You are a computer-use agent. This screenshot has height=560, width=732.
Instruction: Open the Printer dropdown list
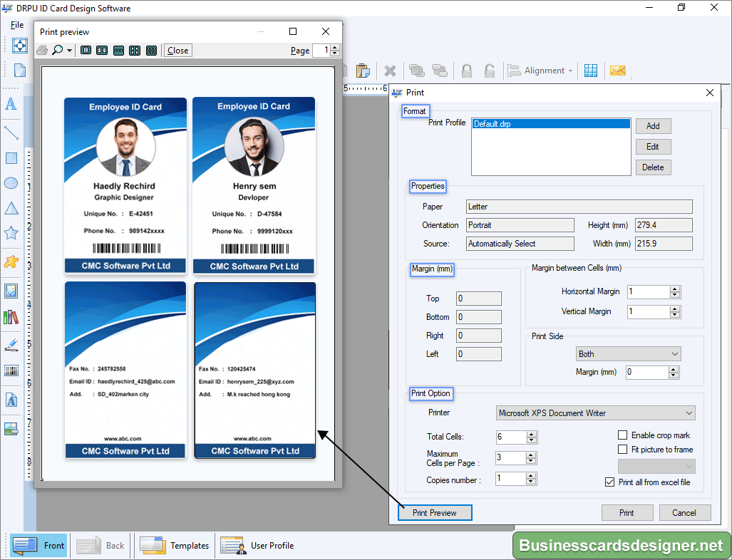[x=595, y=413]
